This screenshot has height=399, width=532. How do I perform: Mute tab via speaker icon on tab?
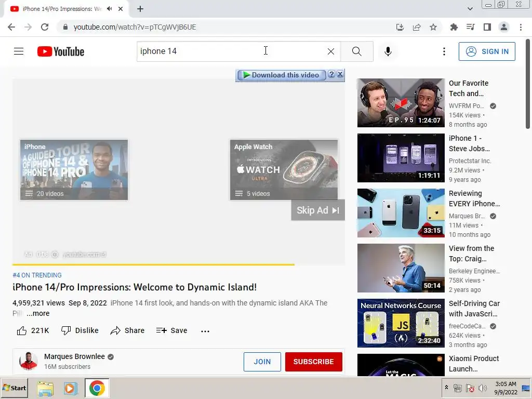coord(109,9)
